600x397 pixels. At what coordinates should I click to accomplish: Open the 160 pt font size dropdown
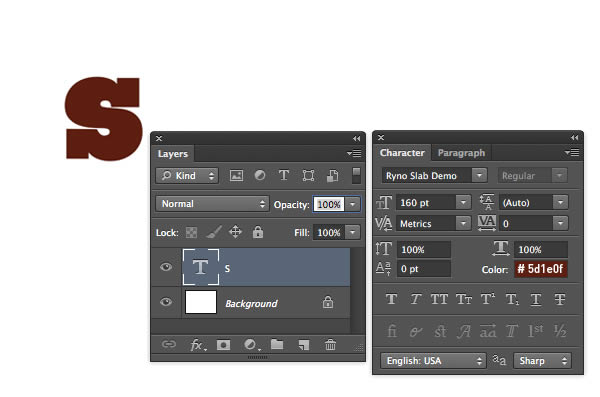(463, 202)
